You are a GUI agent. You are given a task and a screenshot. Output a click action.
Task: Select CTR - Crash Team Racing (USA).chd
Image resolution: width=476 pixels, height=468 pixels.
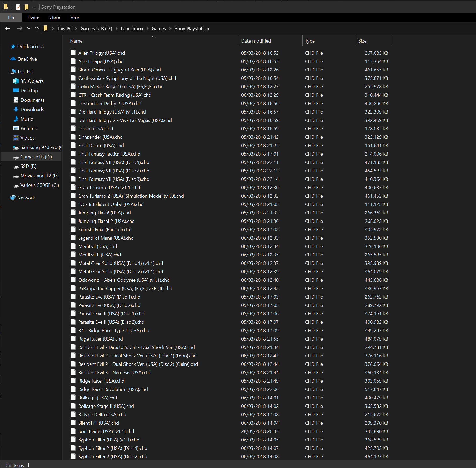(x=115, y=95)
